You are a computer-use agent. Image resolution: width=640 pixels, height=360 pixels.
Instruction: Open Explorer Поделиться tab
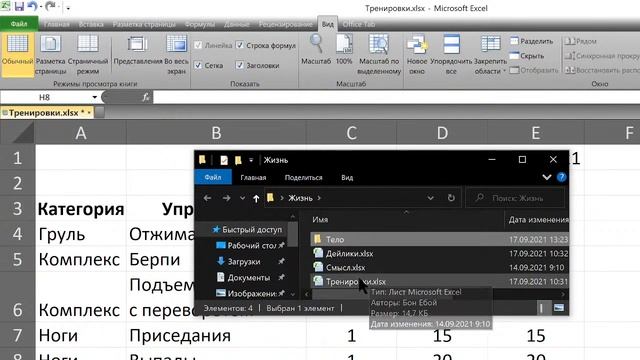coord(303,178)
